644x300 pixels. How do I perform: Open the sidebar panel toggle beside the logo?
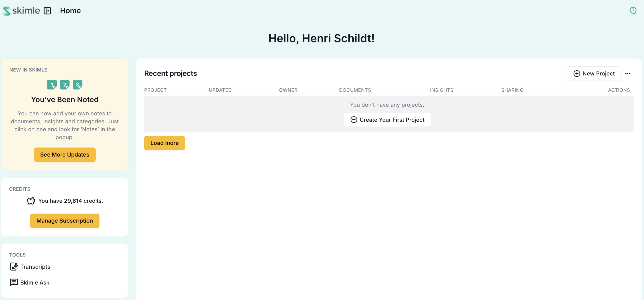click(47, 11)
